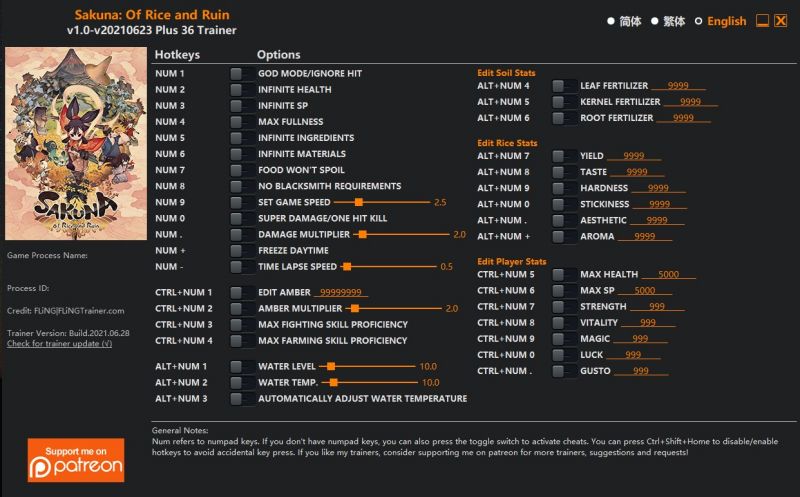Enable Max Farming Skill Proficiency
800x497 pixels.
tap(242, 341)
